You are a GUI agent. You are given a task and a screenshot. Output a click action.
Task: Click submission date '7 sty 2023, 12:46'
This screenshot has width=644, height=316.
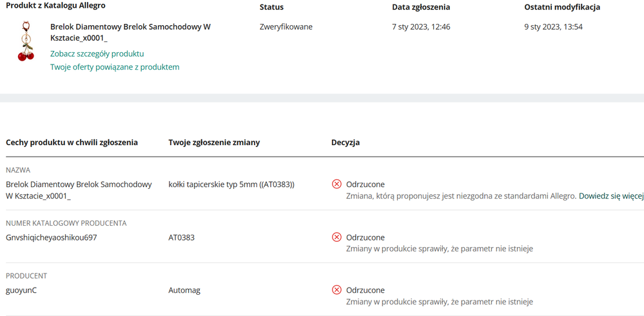click(421, 27)
